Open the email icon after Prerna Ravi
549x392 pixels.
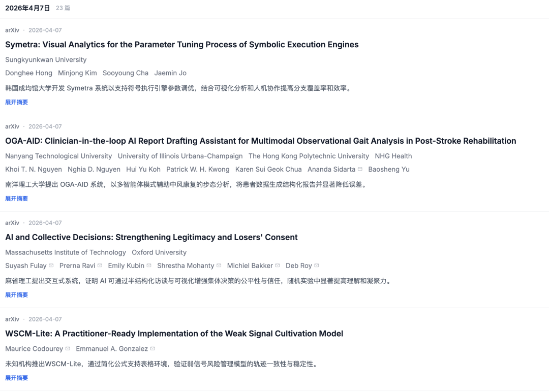[x=100, y=266]
